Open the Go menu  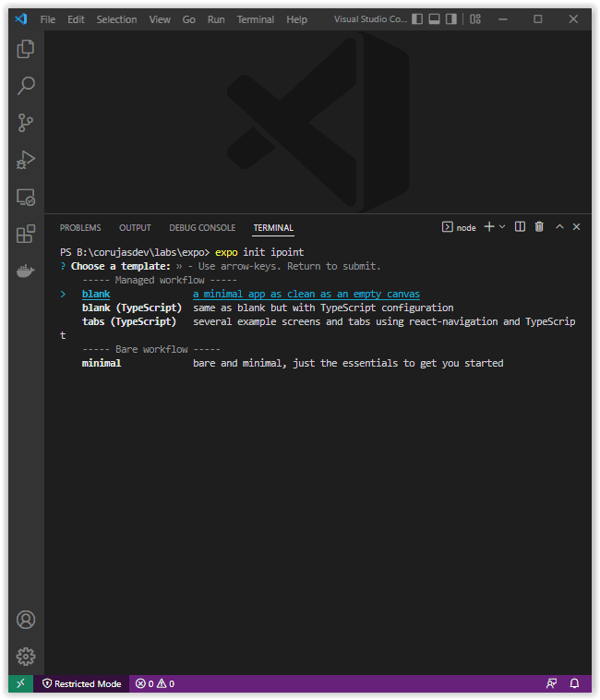[x=188, y=19]
